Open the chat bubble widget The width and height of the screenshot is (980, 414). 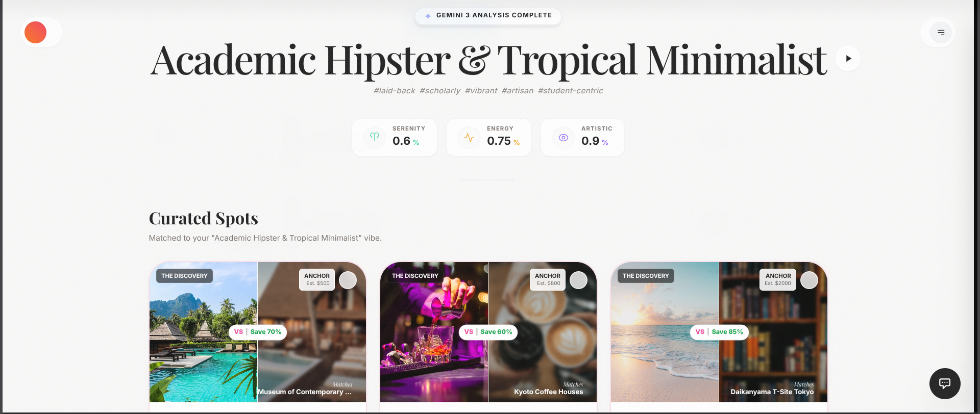point(945,383)
